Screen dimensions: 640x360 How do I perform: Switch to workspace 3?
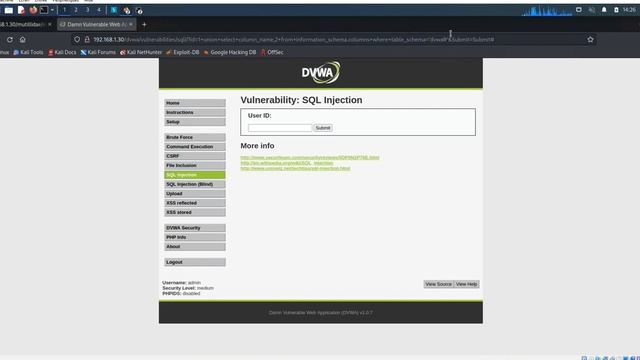pyautogui.click(x=87, y=10)
